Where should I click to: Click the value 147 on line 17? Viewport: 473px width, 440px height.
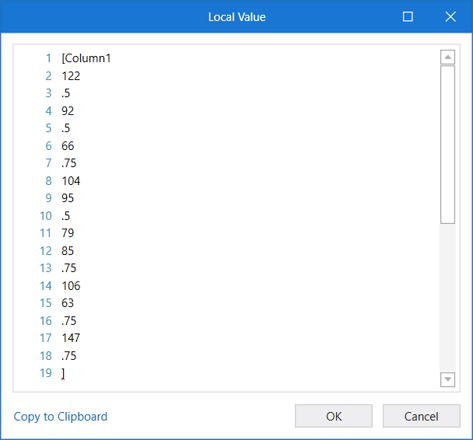[x=71, y=338]
